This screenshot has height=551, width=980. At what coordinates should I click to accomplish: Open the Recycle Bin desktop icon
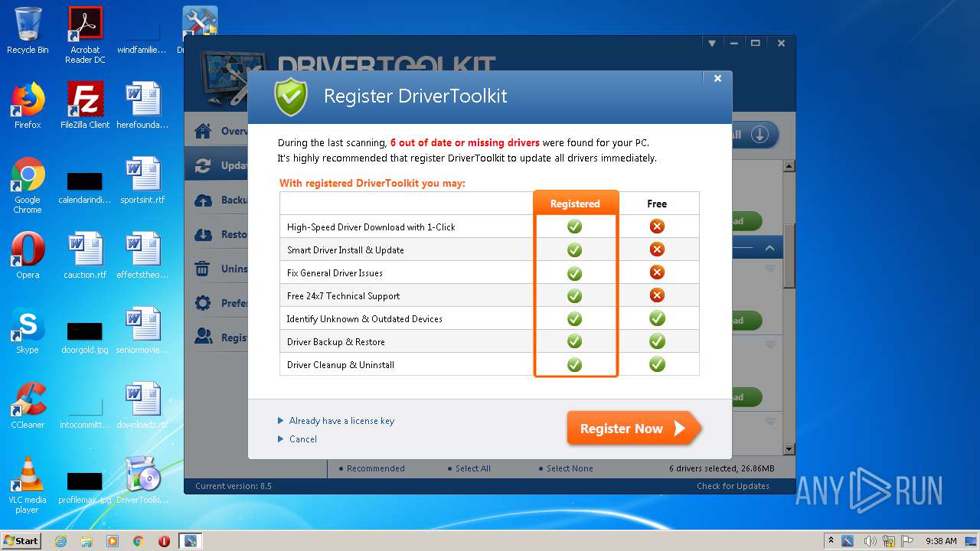28,31
